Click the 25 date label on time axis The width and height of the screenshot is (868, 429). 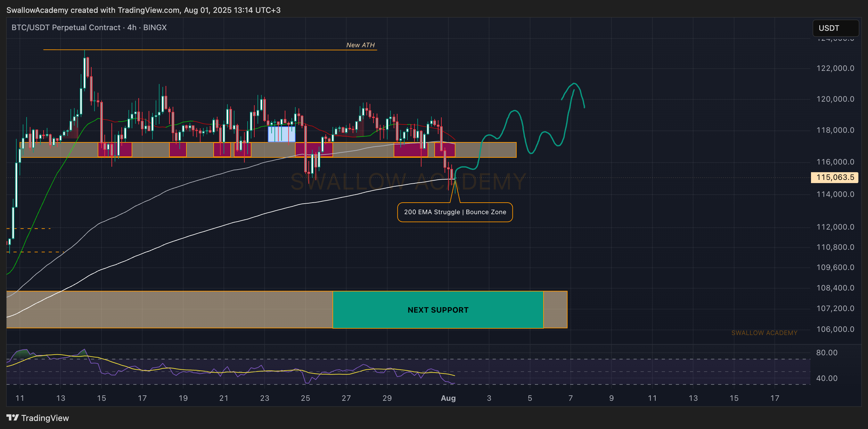click(305, 398)
